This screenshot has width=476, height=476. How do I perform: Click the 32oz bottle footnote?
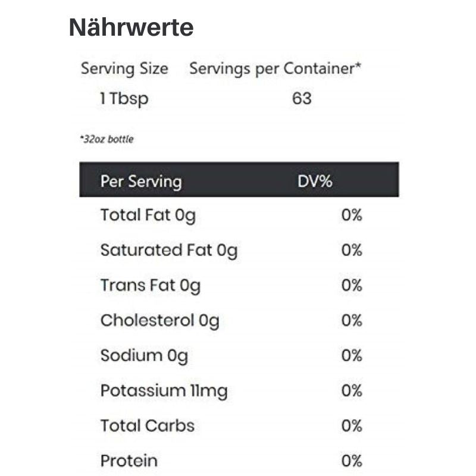point(107,139)
